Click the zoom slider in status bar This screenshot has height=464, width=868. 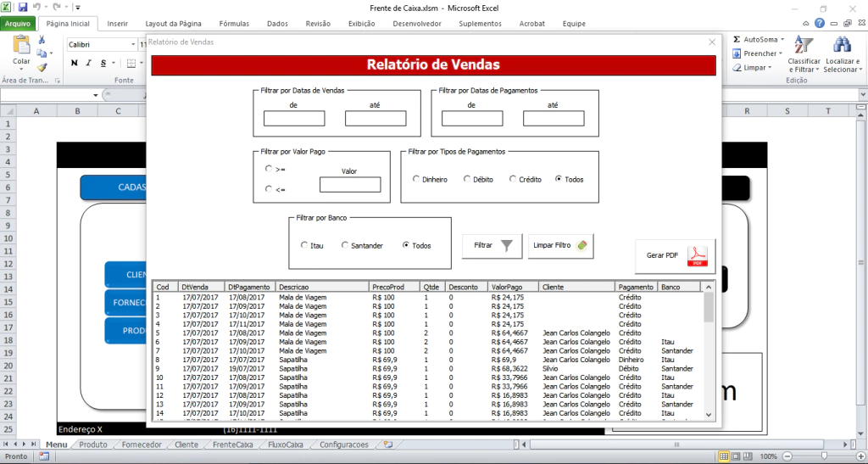point(824,456)
